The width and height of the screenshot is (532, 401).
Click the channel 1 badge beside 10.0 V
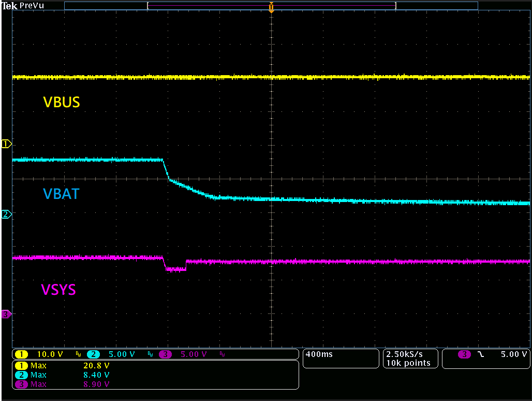(21, 354)
